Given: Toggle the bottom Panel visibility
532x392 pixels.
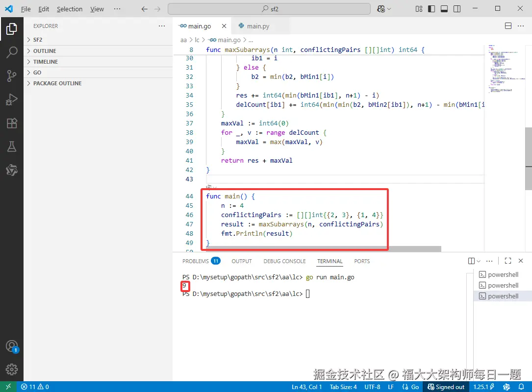Looking at the screenshot, I should (x=444, y=9).
